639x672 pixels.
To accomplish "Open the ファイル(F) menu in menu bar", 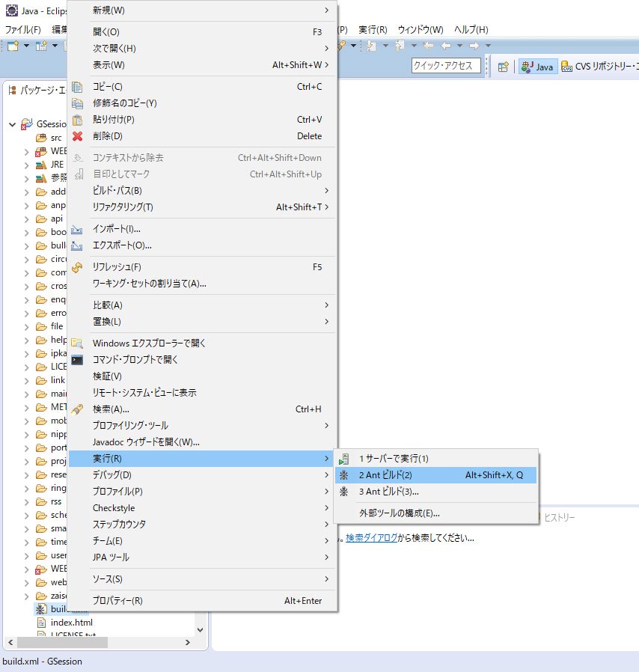I will 22,30.
